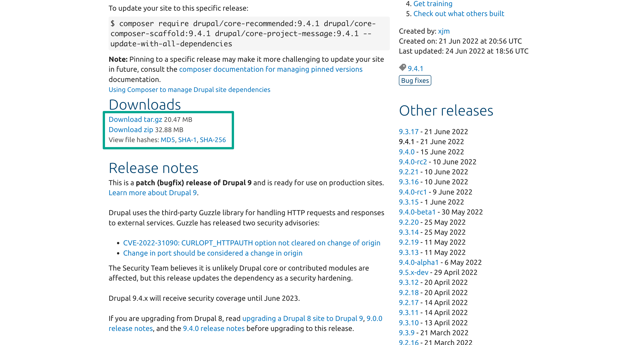Click the current release 9.4.1 - 21 June 2022
This screenshot has width=644, height=345.
[431, 142]
